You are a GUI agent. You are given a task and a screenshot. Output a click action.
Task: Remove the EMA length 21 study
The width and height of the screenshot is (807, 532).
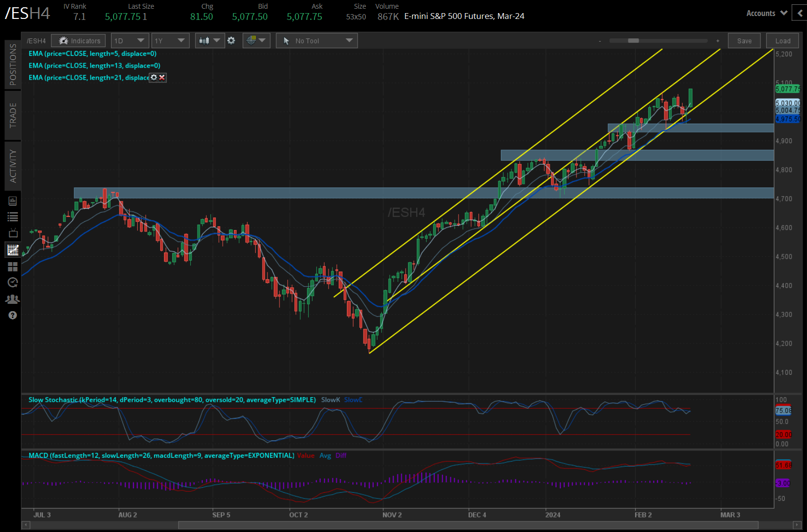click(162, 78)
